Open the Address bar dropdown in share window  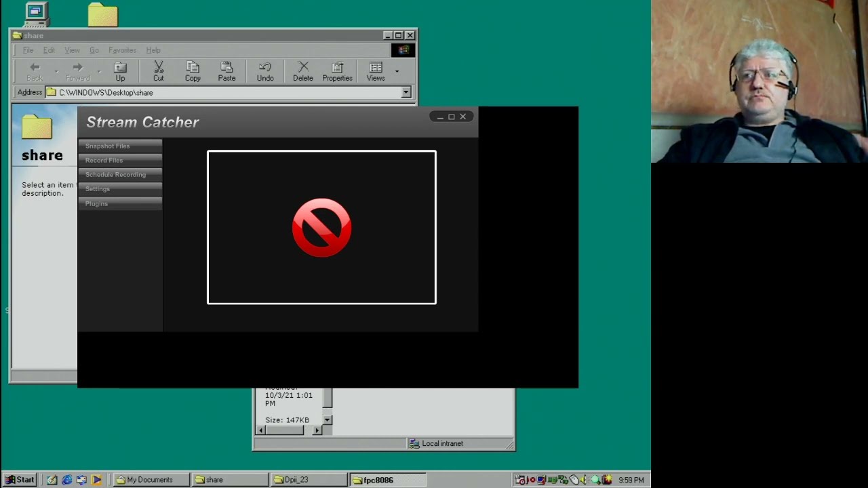pos(406,92)
